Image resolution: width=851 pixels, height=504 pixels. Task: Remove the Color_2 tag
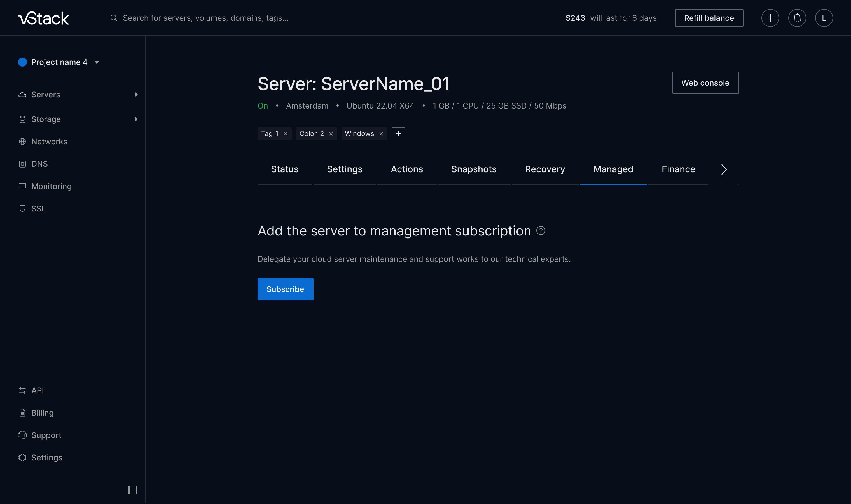pos(331,134)
